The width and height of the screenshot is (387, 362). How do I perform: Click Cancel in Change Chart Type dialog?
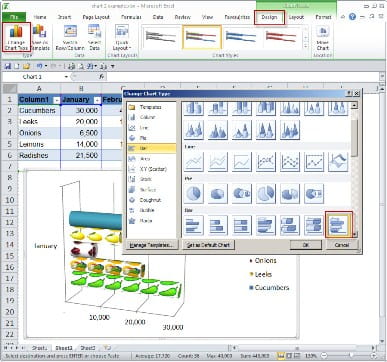pos(341,245)
